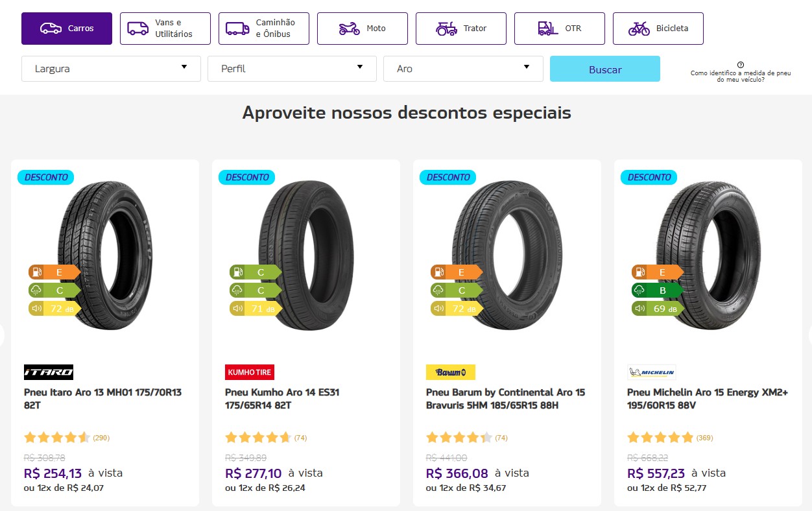Click the forklift OTR icon

tap(547, 29)
